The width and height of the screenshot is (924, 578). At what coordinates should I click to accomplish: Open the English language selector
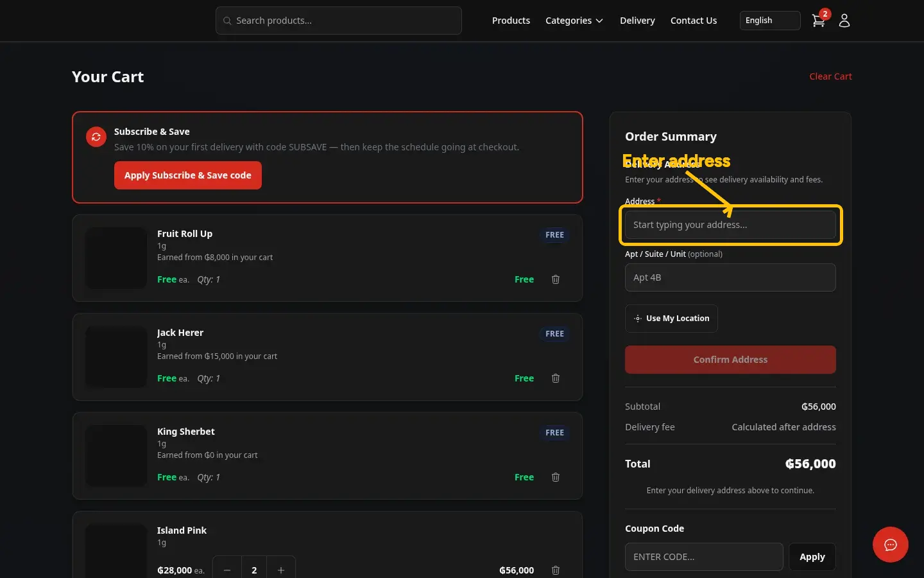770,21
